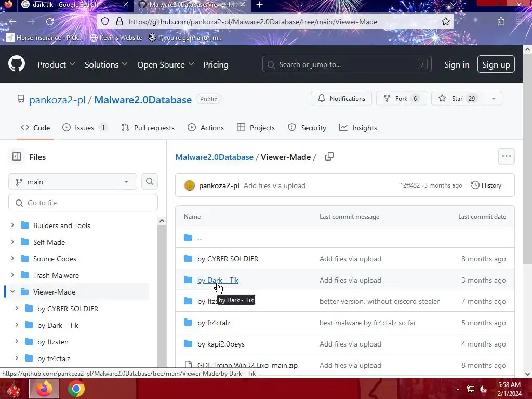
Task: Open the Product dropdown menu
Action: pyautogui.click(x=56, y=64)
